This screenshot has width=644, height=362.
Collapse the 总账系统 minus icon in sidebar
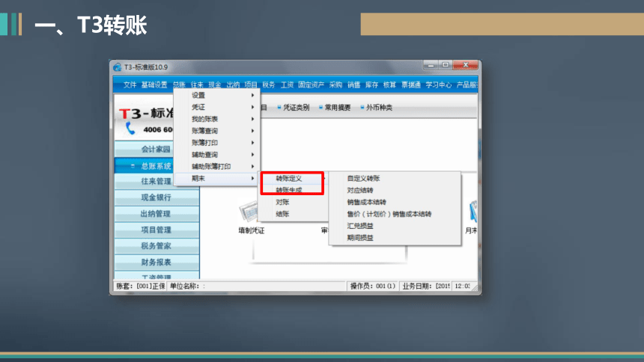(x=133, y=166)
